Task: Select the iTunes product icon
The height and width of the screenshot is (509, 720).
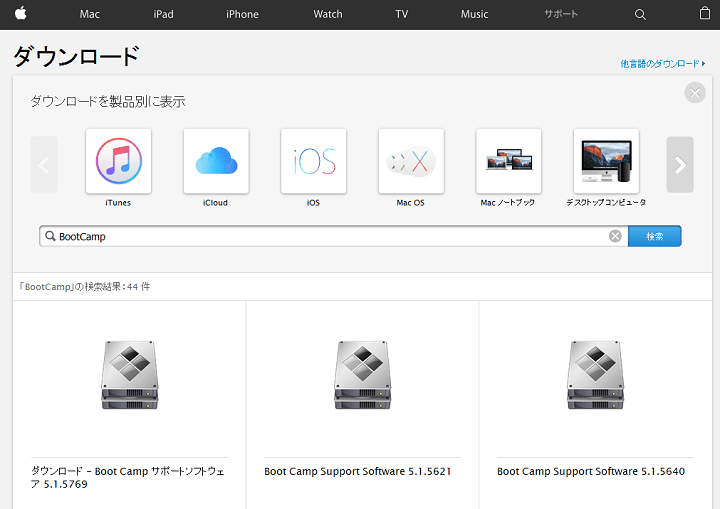Action: (x=118, y=161)
